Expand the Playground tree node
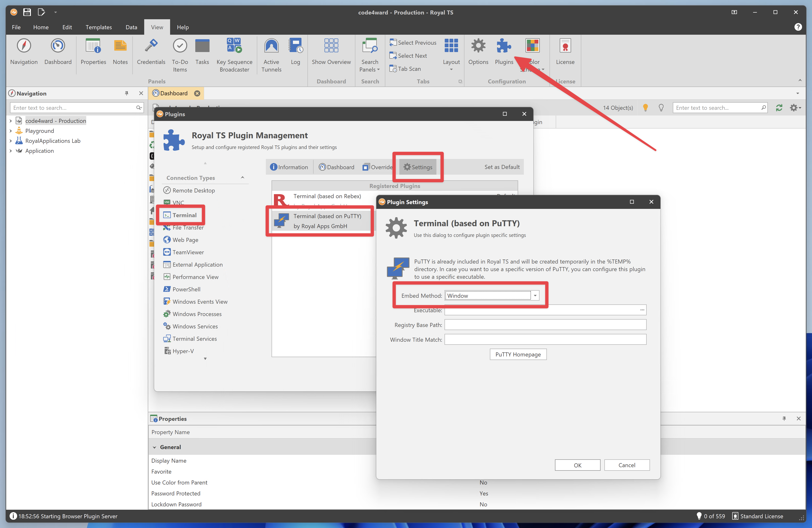 (x=11, y=131)
